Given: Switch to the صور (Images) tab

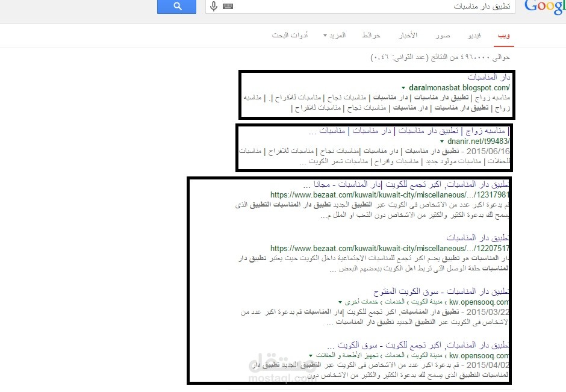Looking at the screenshot, I should coord(443,36).
